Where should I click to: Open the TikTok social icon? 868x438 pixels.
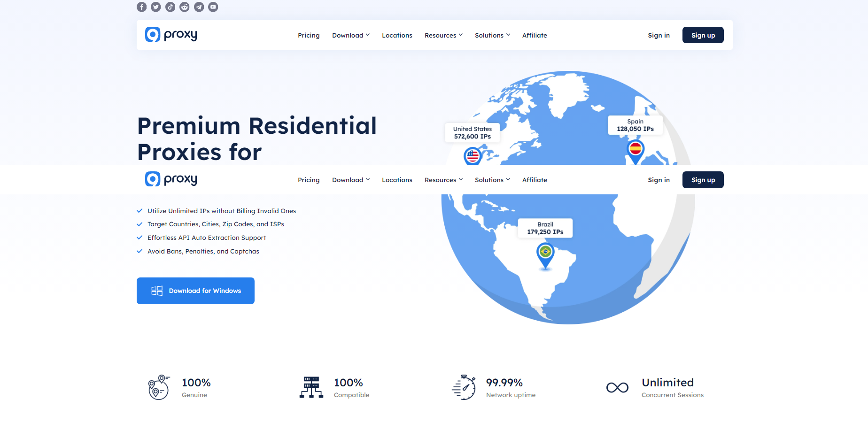tap(170, 7)
